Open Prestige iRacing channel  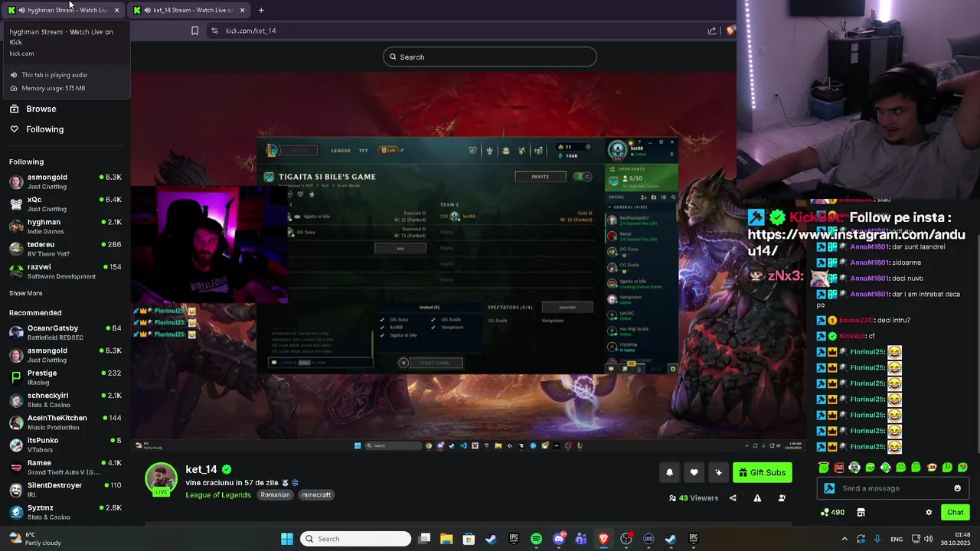pos(65,377)
